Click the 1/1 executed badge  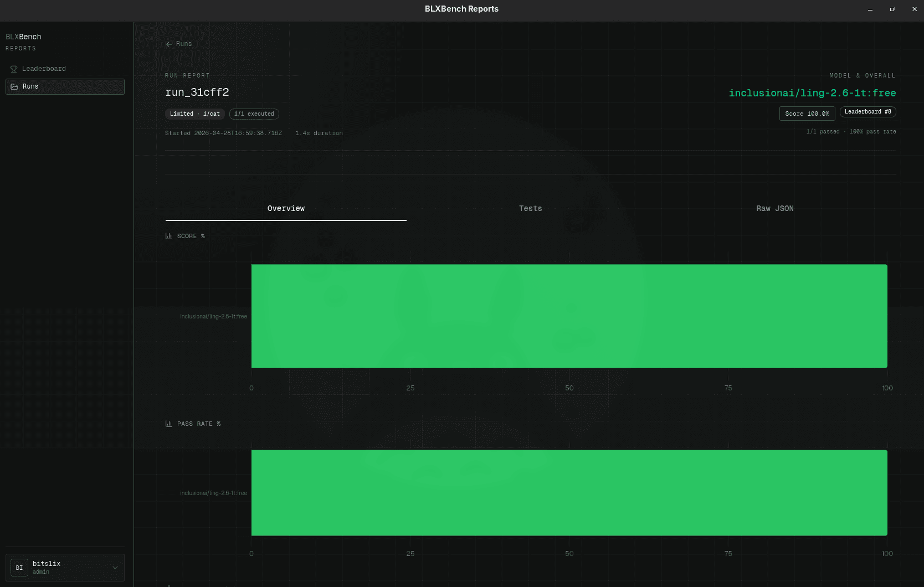[254, 114]
